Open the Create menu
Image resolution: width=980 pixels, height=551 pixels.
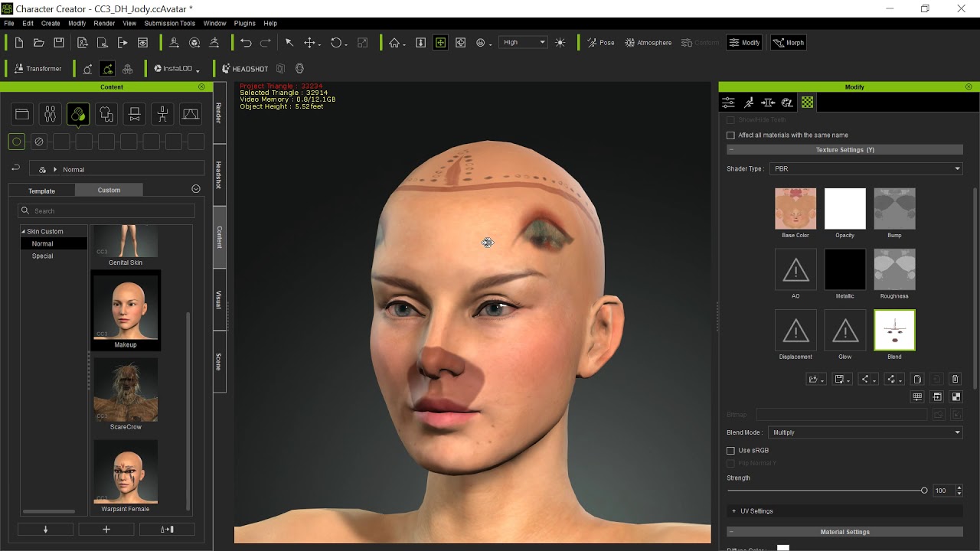click(51, 24)
